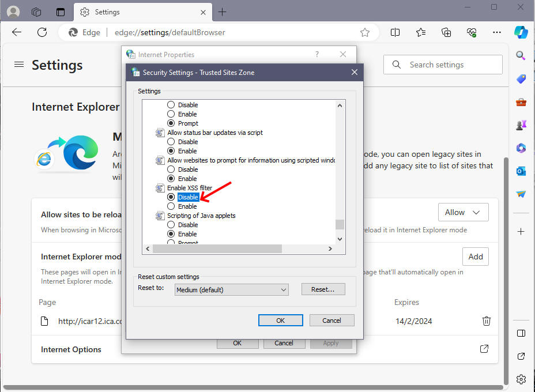Viewport: 535px width, 392px height.
Task: Select Disable for websites prompt using scripted windows
Action: [171, 169]
